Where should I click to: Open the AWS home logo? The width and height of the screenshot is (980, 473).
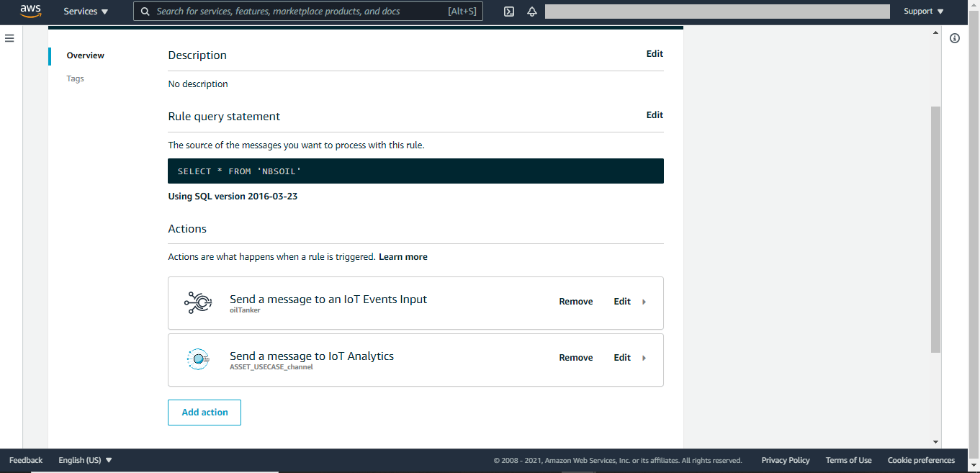[x=31, y=11]
